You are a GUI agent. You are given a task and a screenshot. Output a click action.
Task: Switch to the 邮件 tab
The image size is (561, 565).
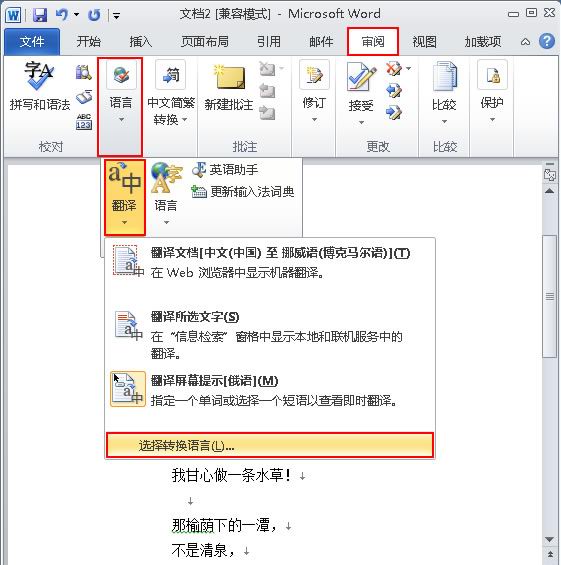pyautogui.click(x=321, y=42)
